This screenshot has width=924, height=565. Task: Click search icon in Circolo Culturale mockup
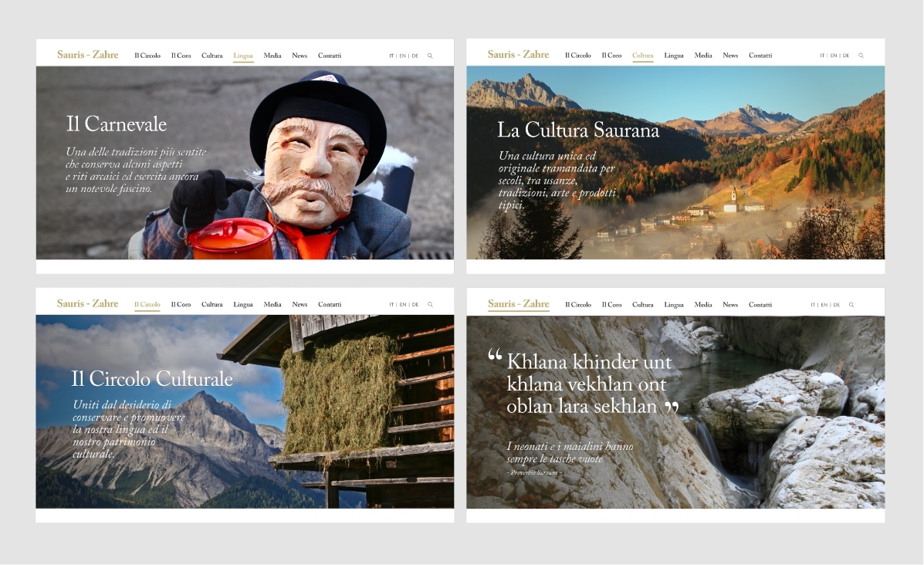pos(430,305)
